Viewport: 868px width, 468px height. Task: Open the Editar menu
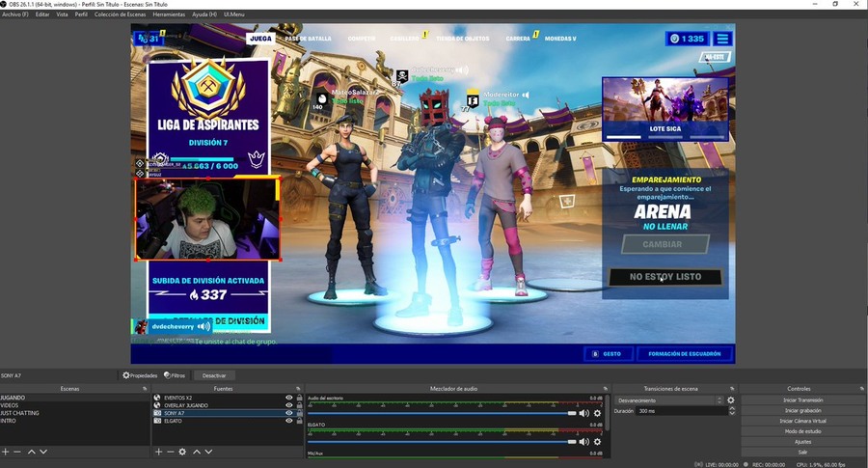point(42,14)
